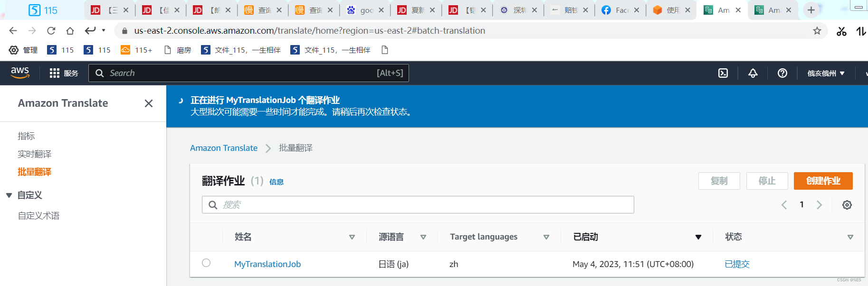Click the browser forward arrow
Screen dimensions: 868x286
click(x=32, y=31)
